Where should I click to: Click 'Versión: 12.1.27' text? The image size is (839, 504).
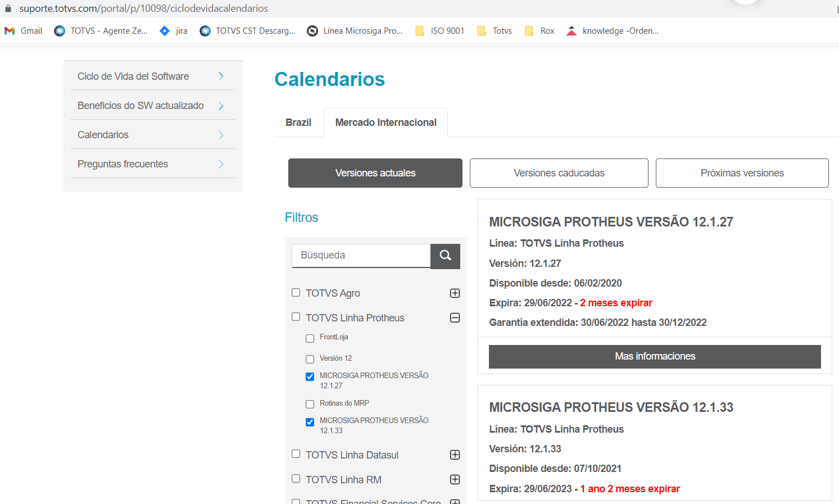(525, 264)
